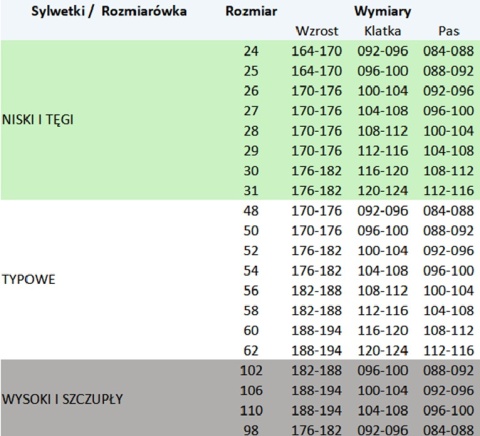Viewport: 480px width, 436px height.
Task: Select height 188-194 in the size 106 row
Action: tap(317, 390)
